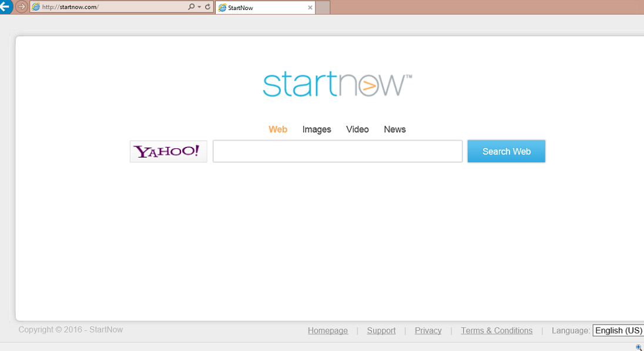Switch to News search tab

[x=395, y=129]
